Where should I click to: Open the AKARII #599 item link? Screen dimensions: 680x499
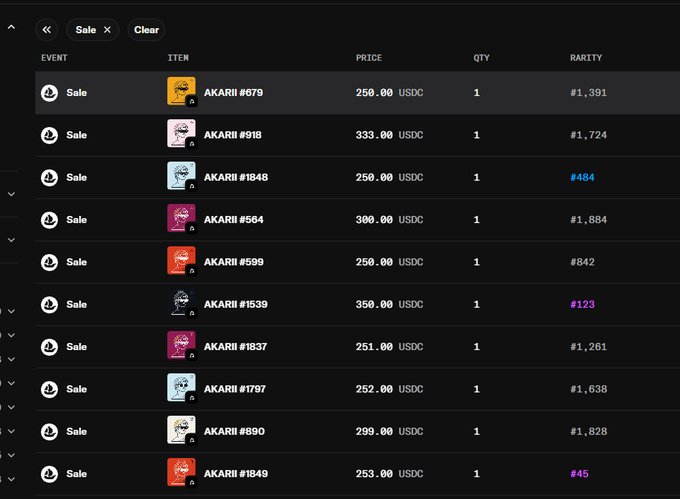[x=234, y=262]
